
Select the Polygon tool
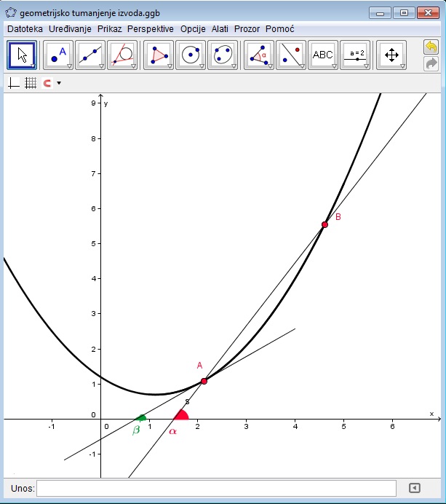click(x=158, y=55)
